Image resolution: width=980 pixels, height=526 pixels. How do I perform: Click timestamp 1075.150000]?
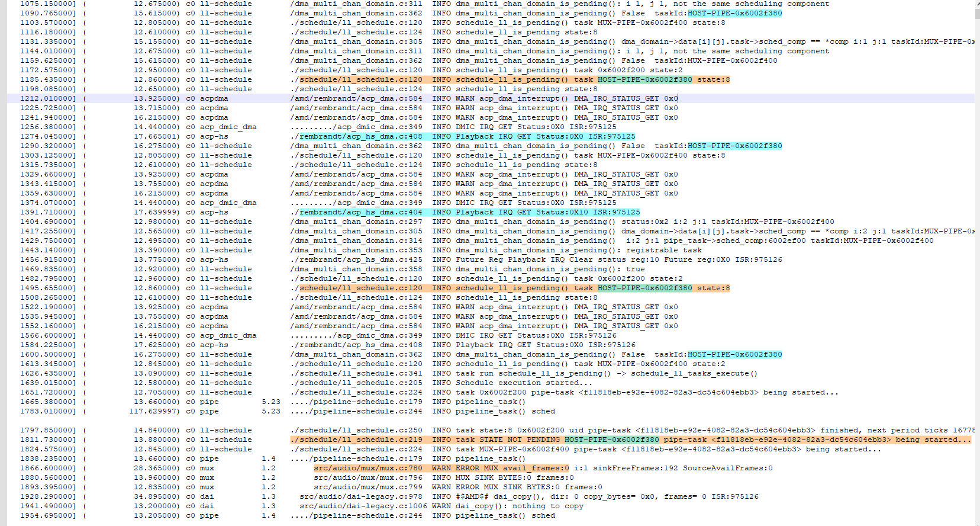(x=48, y=4)
